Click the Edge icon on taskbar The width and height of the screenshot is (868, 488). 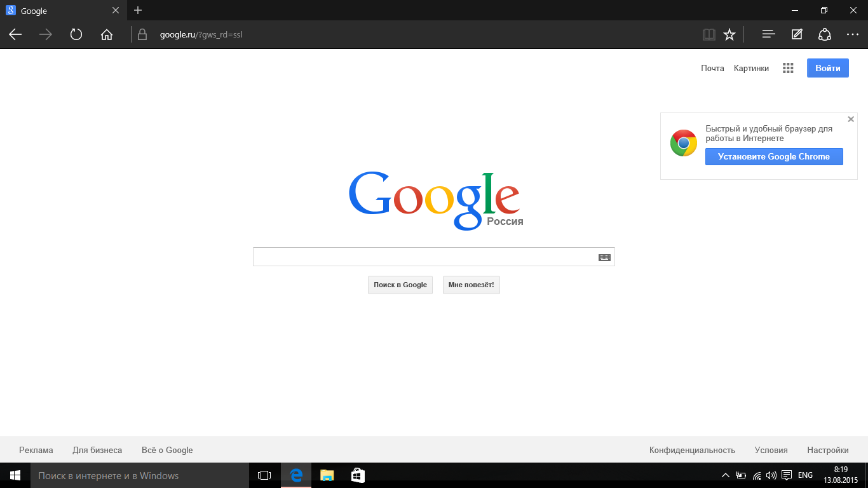pyautogui.click(x=295, y=475)
